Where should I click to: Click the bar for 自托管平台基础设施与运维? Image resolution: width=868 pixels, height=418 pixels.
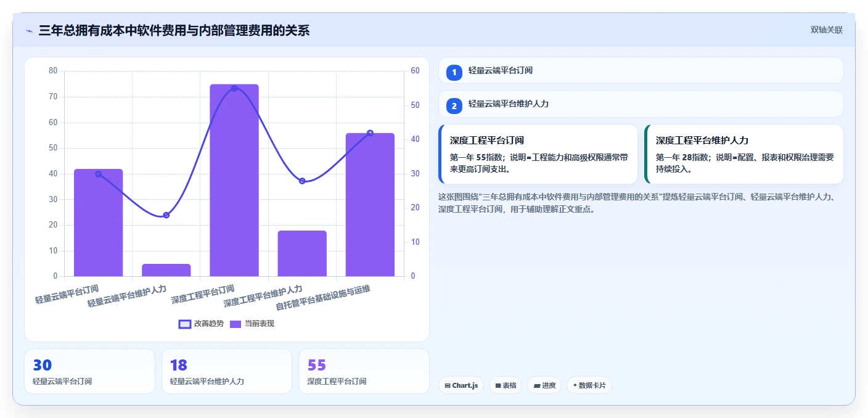pos(370,205)
